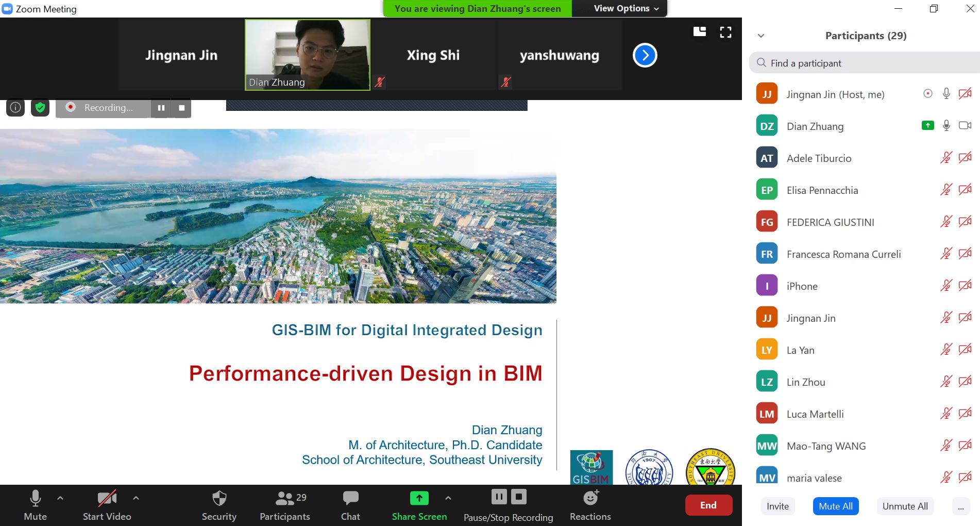980x526 pixels.
Task: Expand the View Options dropdown
Action: (x=626, y=8)
